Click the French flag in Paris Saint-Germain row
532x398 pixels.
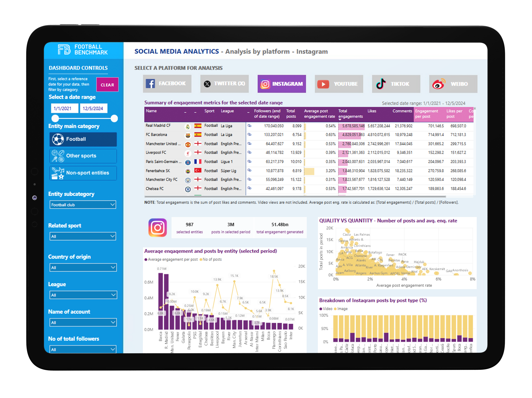[198, 161]
